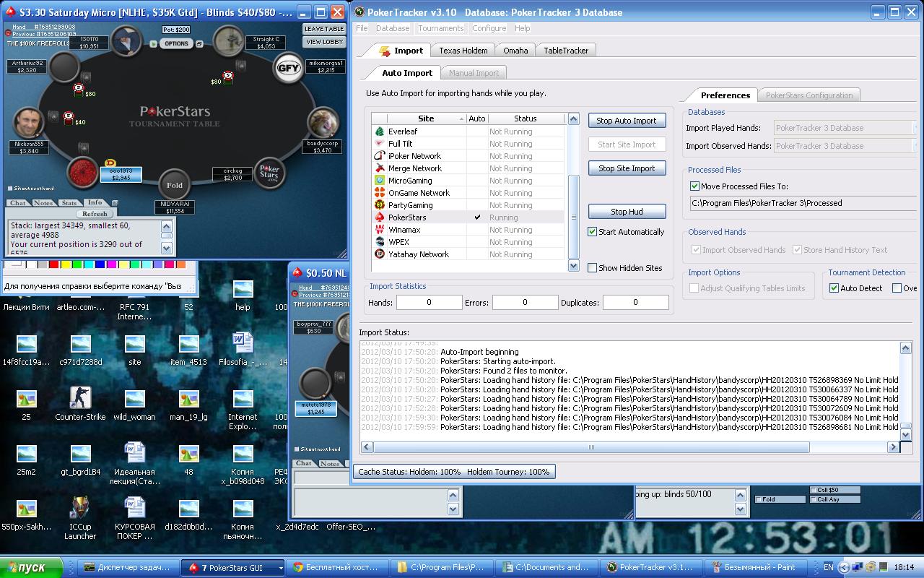Toggle the Start Automatically checkbox
Image resolution: width=924 pixels, height=578 pixels.
593,232
